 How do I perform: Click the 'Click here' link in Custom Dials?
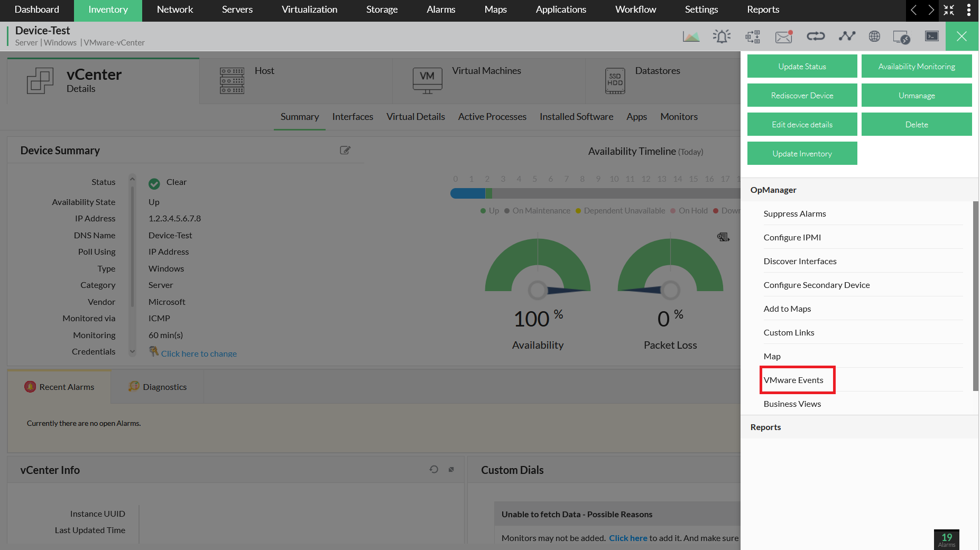[x=628, y=538]
